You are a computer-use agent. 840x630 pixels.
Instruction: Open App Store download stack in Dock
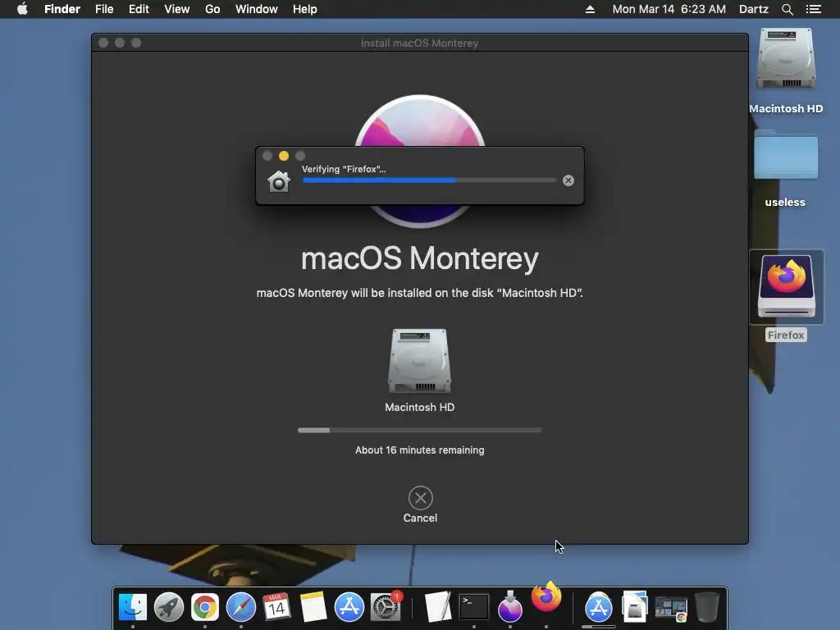click(598, 608)
